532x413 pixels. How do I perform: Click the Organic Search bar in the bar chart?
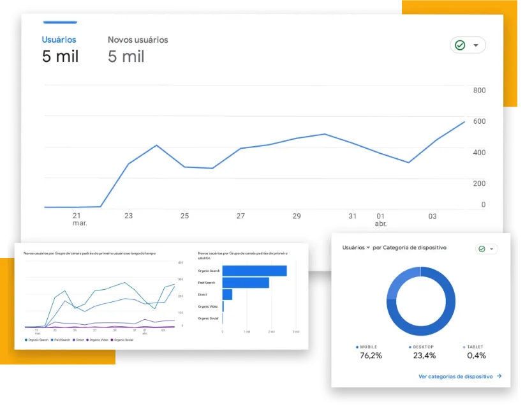[254, 271]
